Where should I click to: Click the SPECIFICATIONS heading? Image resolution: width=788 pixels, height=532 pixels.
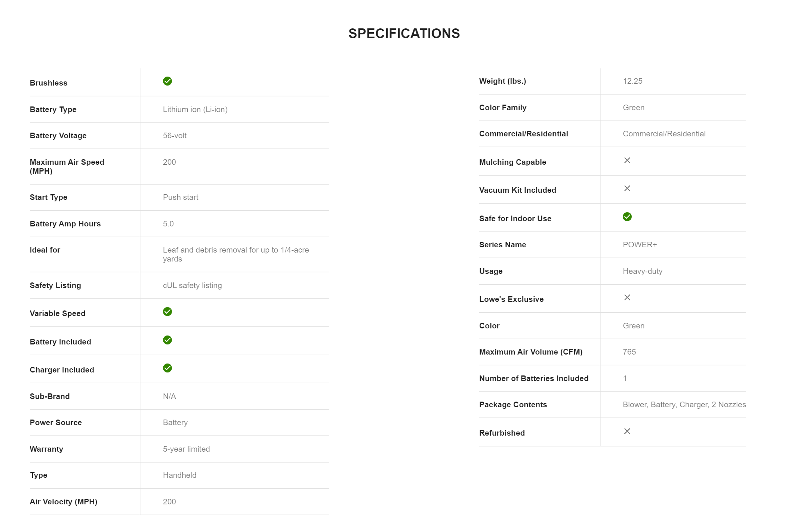pyautogui.click(x=404, y=34)
